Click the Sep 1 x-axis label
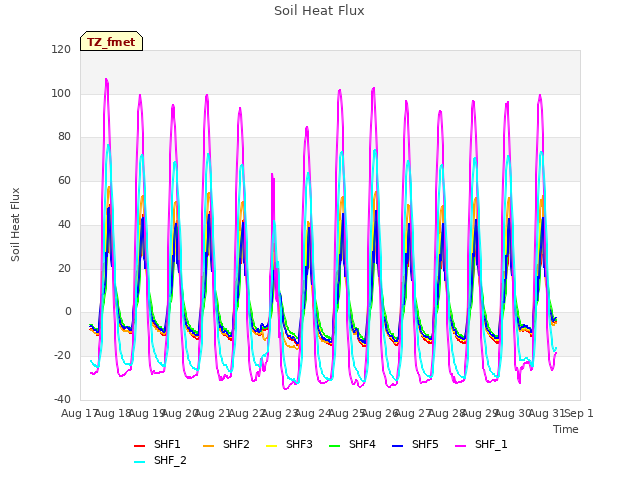The height and width of the screenshot is (480, 640). 579,413
